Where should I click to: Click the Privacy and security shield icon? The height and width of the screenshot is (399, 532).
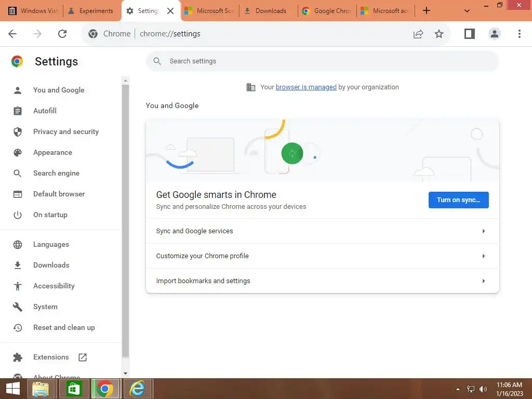[x=18, y=131]
